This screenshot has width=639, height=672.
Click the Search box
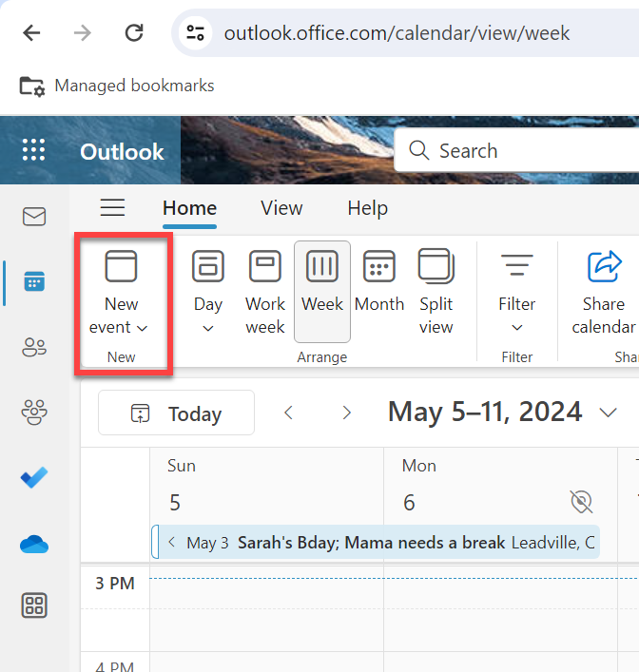pyautogui.click(x=516, y=150)
